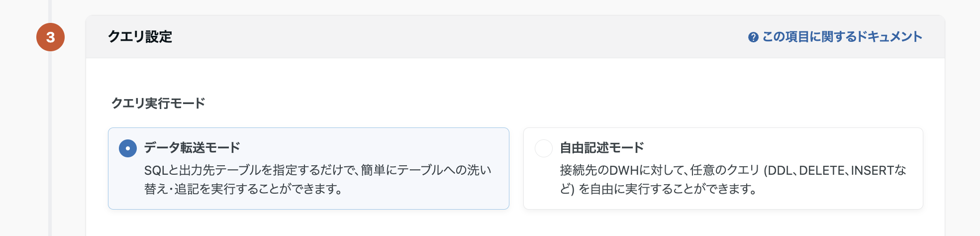Click the gray クエリ設定 header bar
The image size is (980, 236).
(x=448, y=37)
